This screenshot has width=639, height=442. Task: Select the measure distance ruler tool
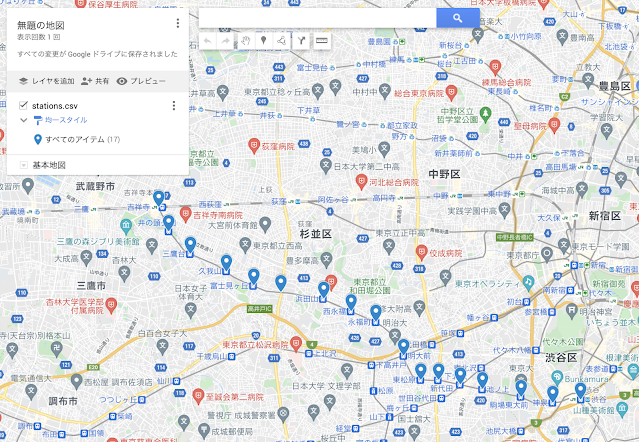(322, 41)
